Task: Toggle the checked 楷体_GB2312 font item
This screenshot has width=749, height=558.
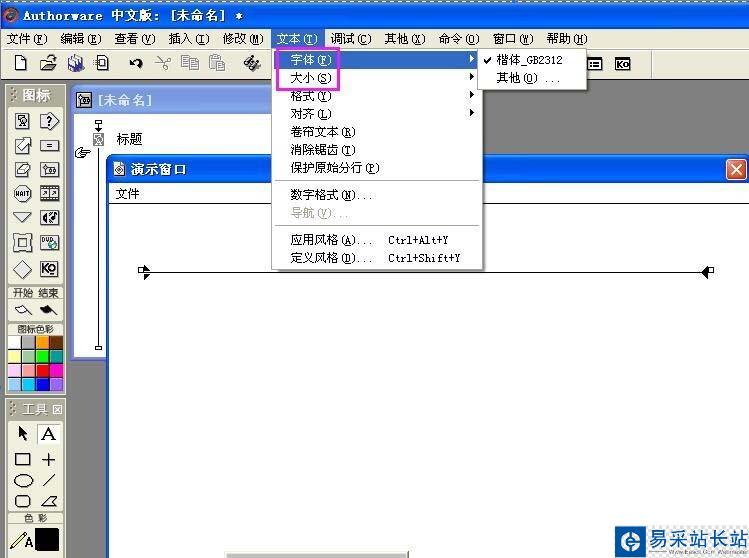Action: point(531,60)
